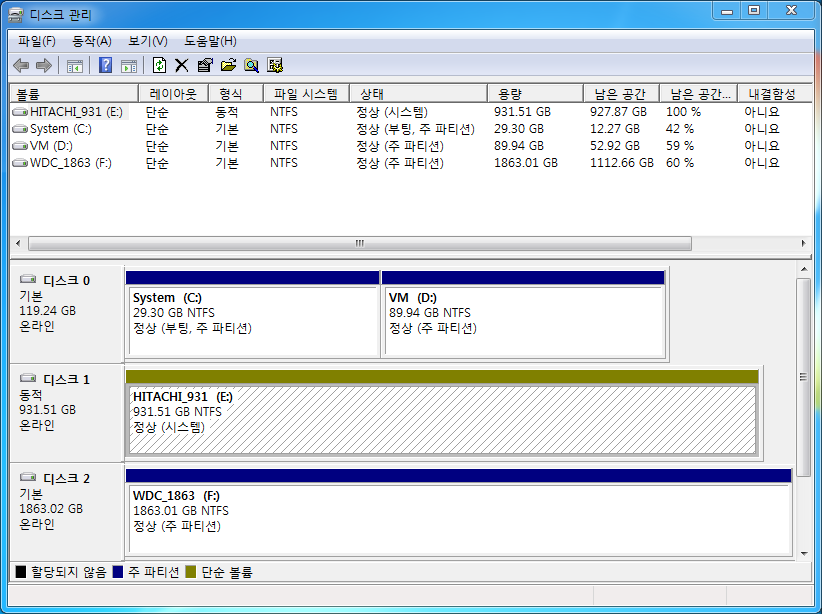Click the 디스크 2 disk label
The width and height of the screenshot is (822, 614).
tap(66, 479)
